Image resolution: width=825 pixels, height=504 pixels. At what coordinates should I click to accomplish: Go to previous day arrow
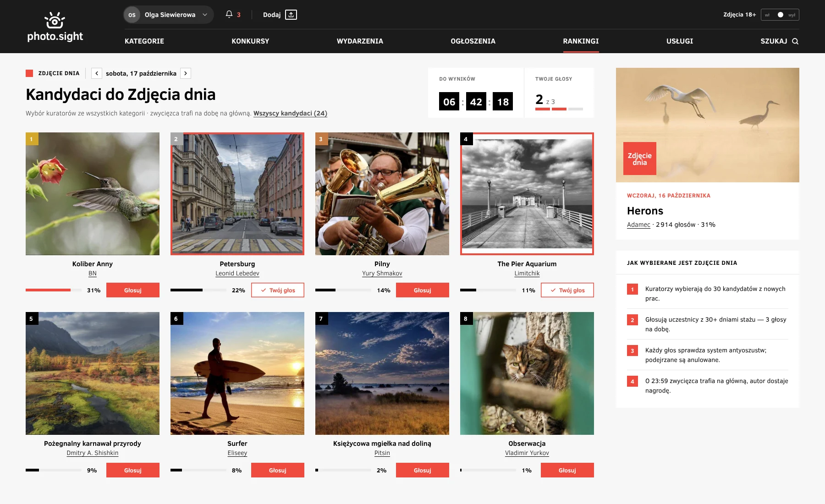[x=97, y=73]
